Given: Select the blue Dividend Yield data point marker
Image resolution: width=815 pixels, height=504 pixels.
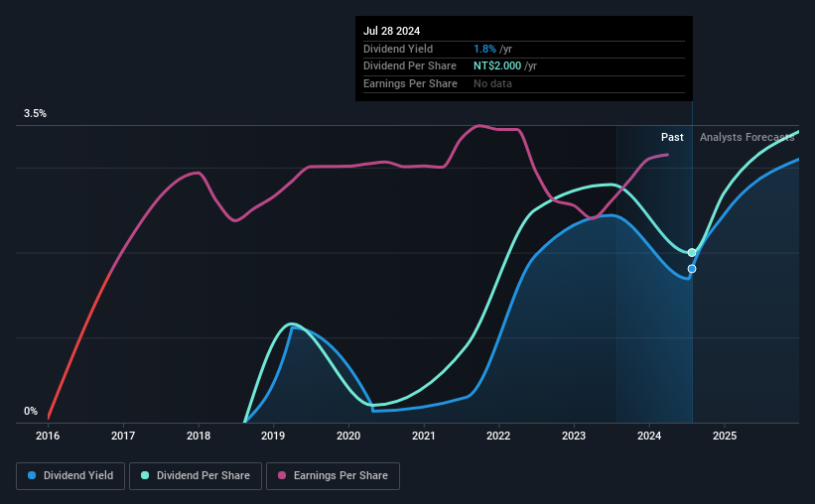Looking at the screenshot, I should (x=692, y=269).
